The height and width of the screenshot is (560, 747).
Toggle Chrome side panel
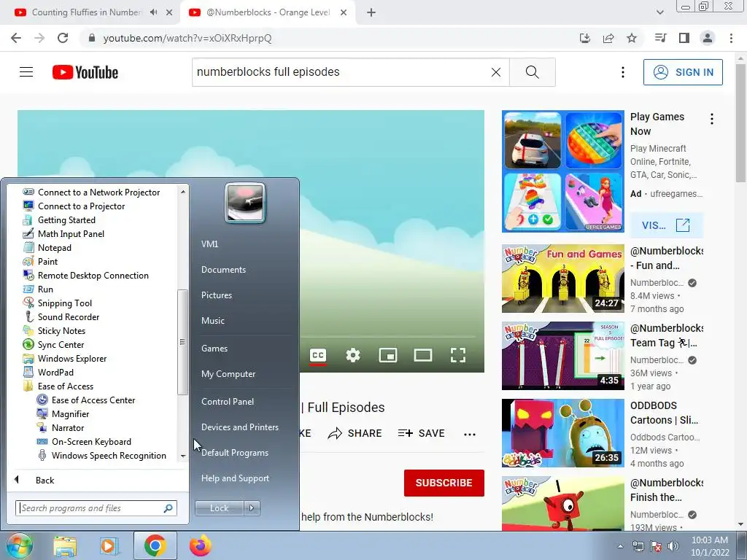(684, 38)
